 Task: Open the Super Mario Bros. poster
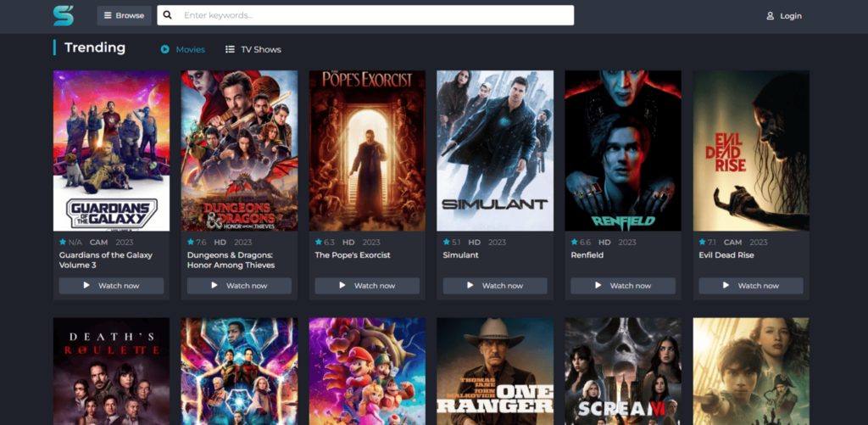[x=367, y=372]
